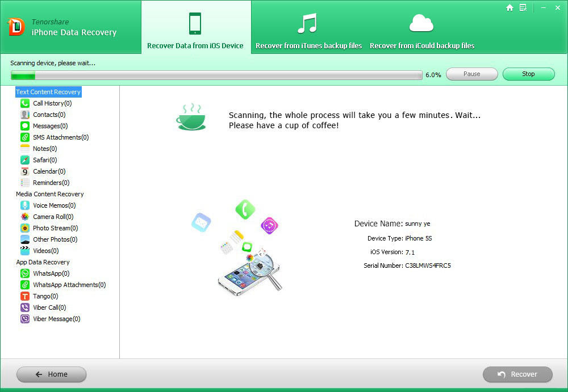Click the Reminders list icon
This screenshot has width=568, height=392.
coord(24,183)
